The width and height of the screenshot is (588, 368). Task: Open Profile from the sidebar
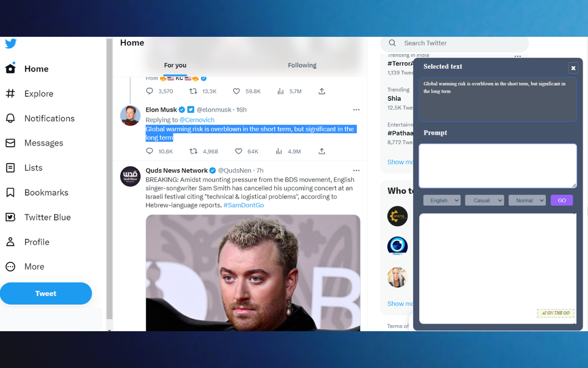(27, 242)
